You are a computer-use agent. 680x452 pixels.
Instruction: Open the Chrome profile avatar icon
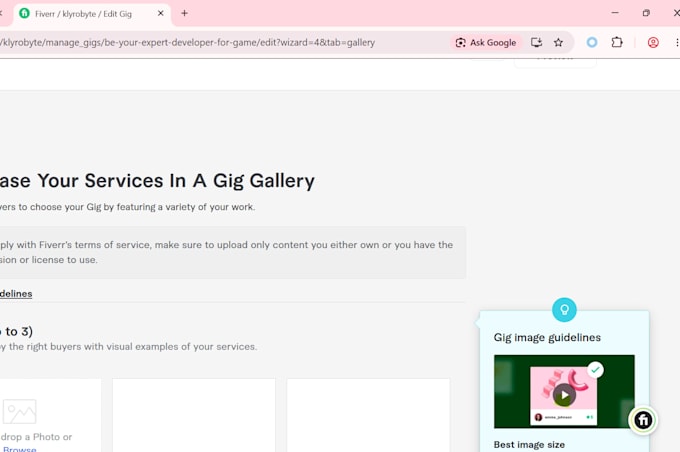click(x=653, y=42)
